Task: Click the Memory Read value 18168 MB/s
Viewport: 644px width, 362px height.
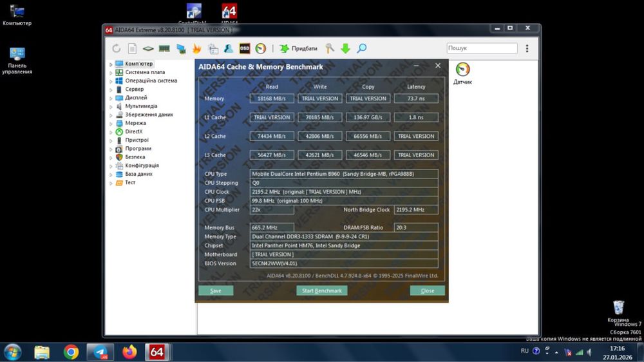Action: coord(272,99)
